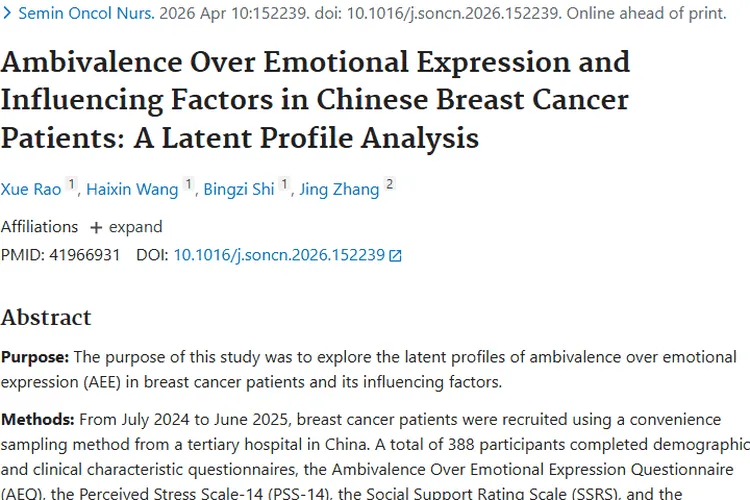This screenshot has height=500, width=750.
Task: Click the PMID number 41966931
Action: (x=85, y=255)
